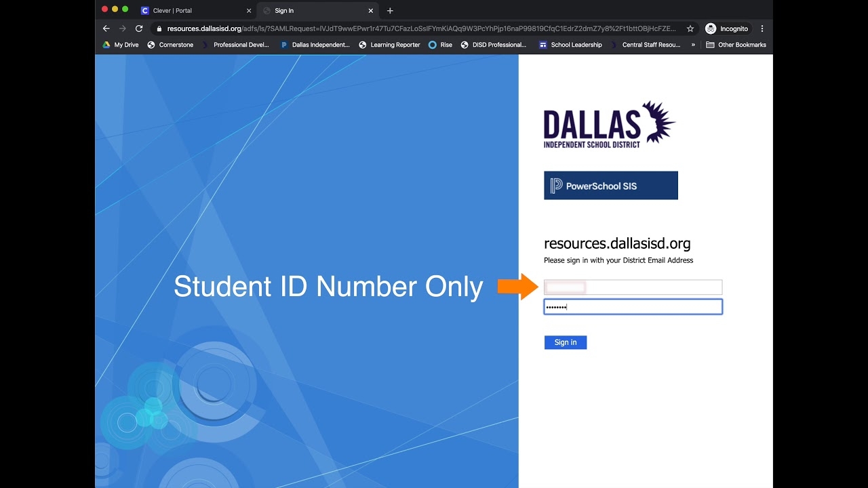
Task: Click the student ID username field
Action: tap(633, 287)
